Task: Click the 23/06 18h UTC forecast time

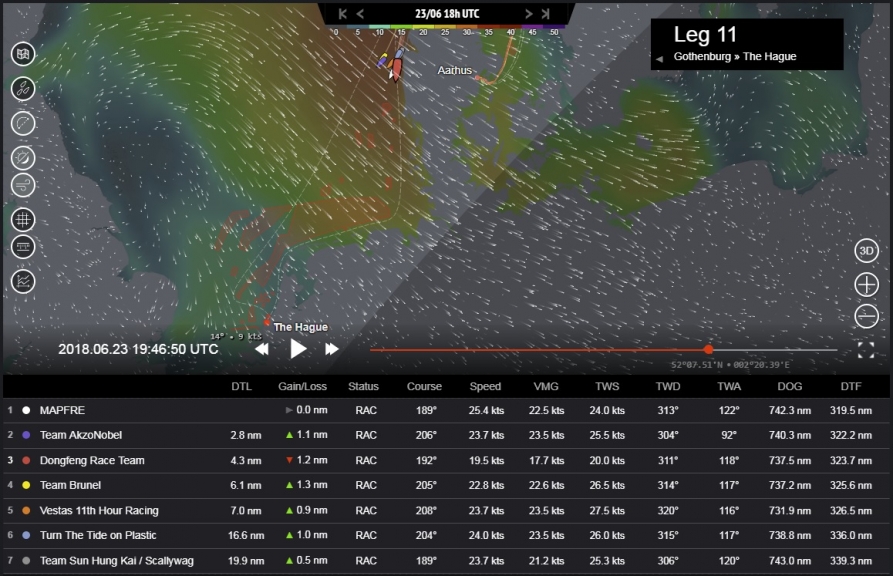Action: tap(447, 14)
